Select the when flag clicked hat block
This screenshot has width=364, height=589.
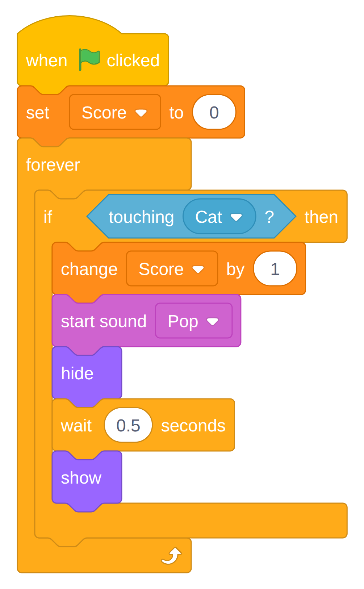tap(93, 60)
